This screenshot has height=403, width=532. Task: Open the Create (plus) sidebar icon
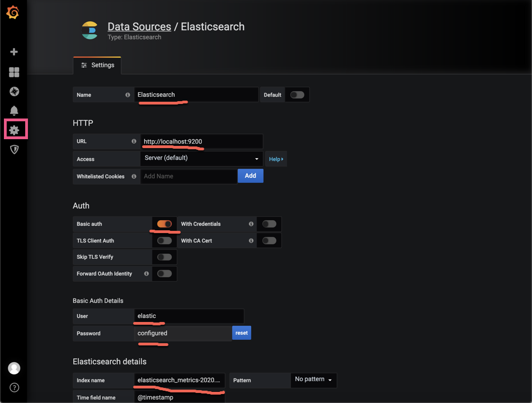tap(13, 51)
